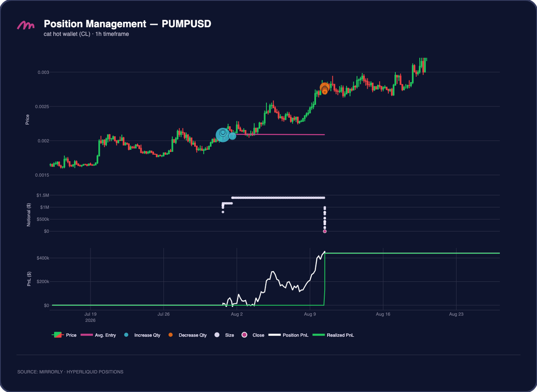Click the Price y-axis title
This screenshot has width=537, height=392.
pyautogui.click(x=27, y=119)
